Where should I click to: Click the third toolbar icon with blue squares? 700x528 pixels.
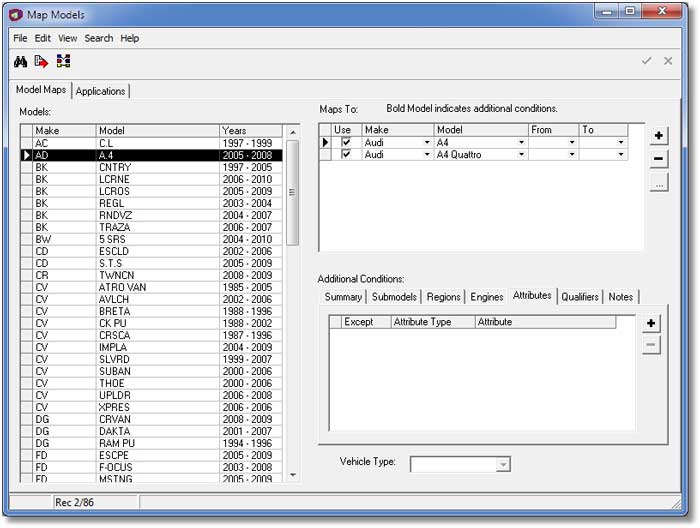[63, 62]
